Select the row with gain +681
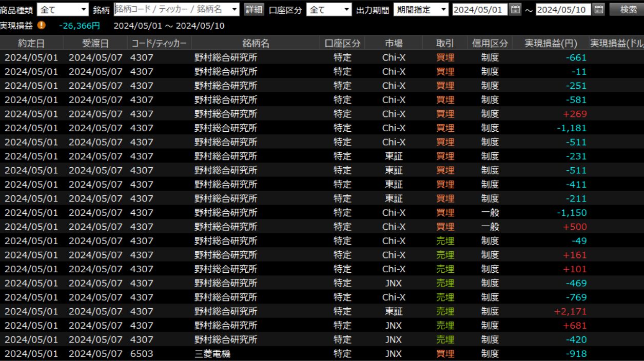Image resolution: width=644 pixels, height=361 pixels. 322,326
